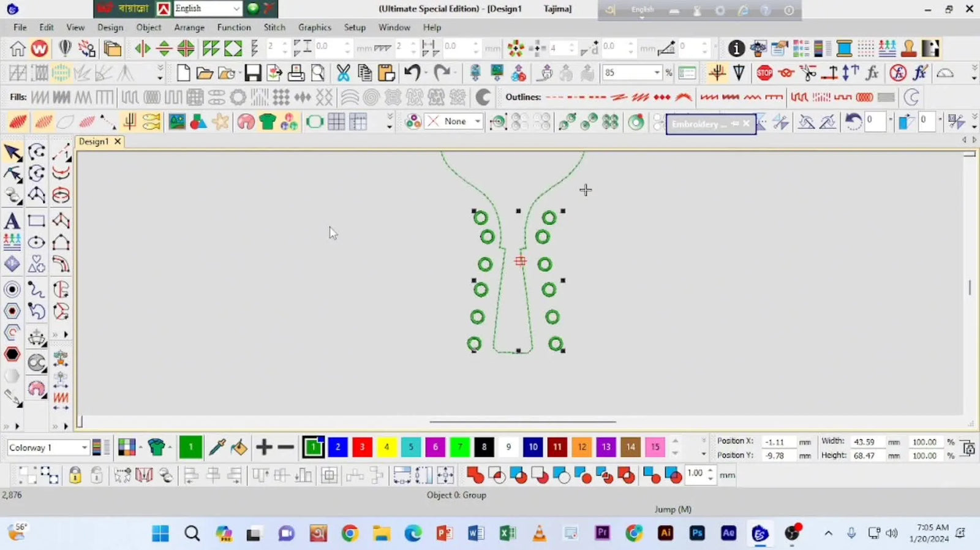Image resolution: width=980 pixels, height=550 pixels.
Task: Open Excel from the taskbar
Action: 507,533
